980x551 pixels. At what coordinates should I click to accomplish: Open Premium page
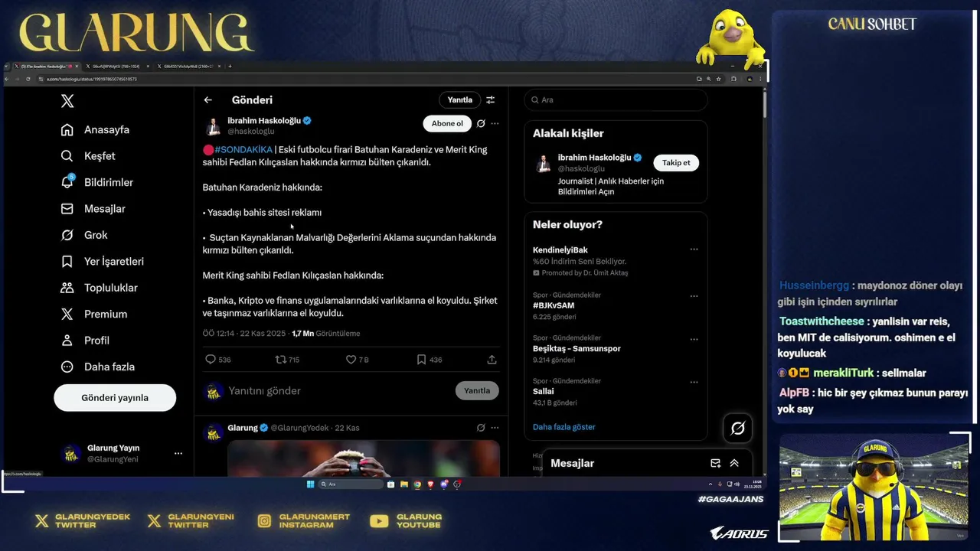point(93,314)
